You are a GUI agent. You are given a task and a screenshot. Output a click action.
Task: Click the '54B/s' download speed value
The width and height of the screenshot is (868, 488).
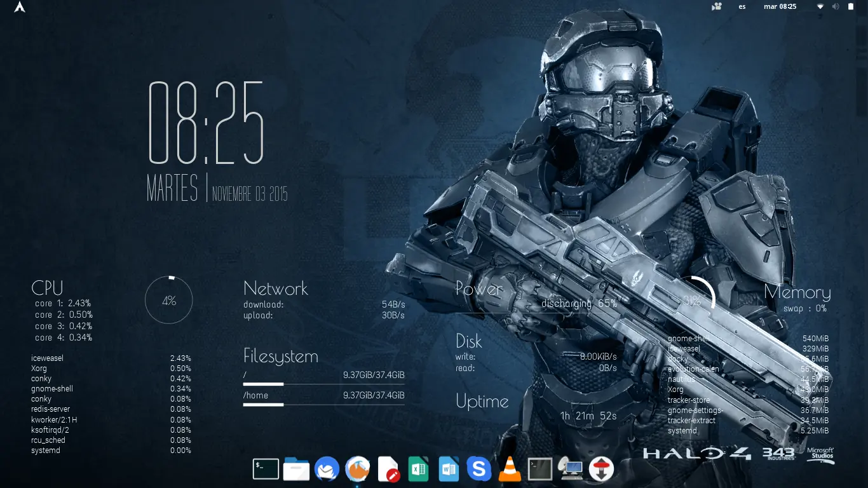(393, 304)
